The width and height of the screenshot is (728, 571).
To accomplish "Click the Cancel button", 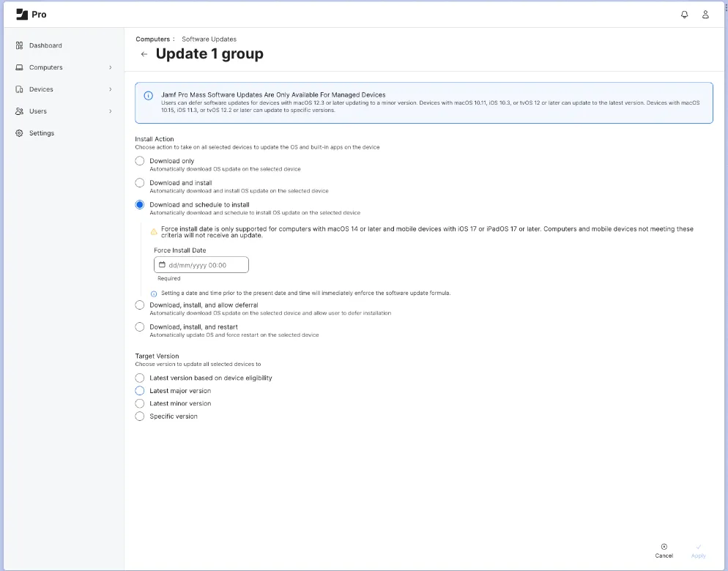I will [x=664, y=551].
